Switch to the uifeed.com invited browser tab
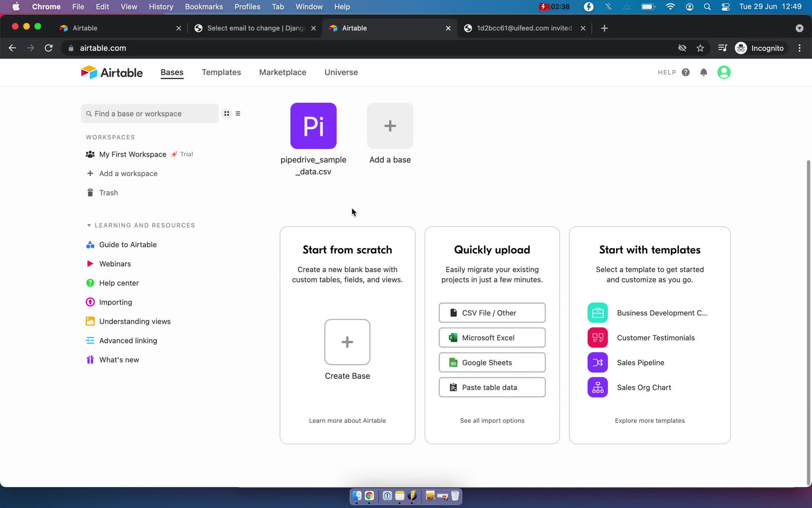This screenshot has width=812, height=508. click(524, 28)
